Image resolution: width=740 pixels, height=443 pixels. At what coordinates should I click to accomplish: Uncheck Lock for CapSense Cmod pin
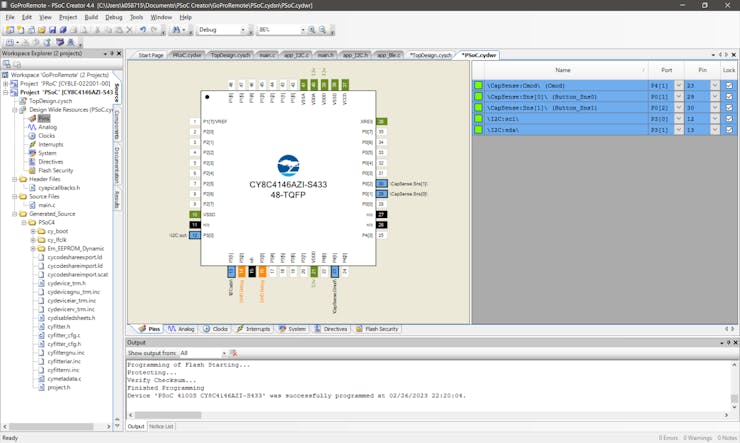pos(729,86)
